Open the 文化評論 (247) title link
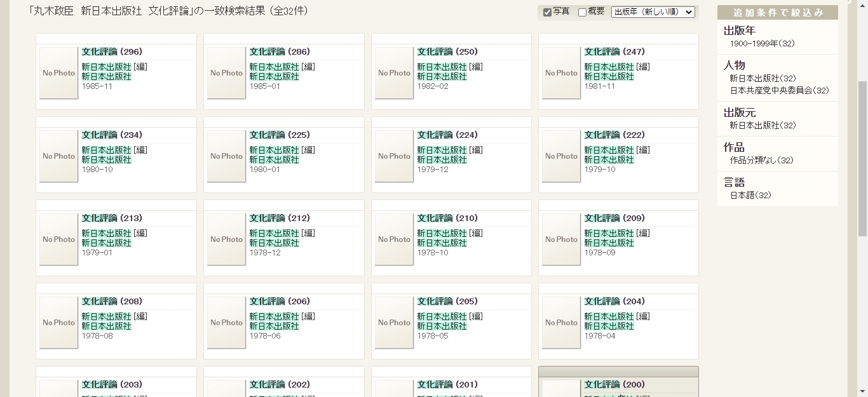The height and width of the screenshot is (397, 868). pyautogui.click(x=614, y=52)
